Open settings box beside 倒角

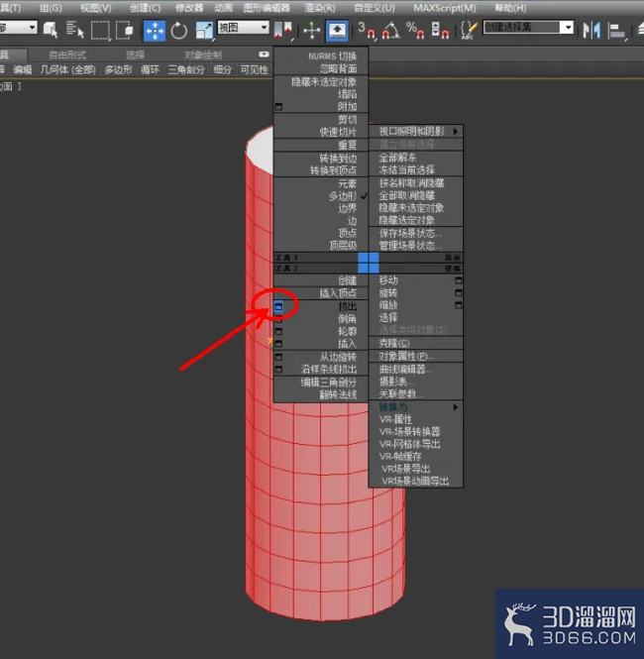pos(278,320)
